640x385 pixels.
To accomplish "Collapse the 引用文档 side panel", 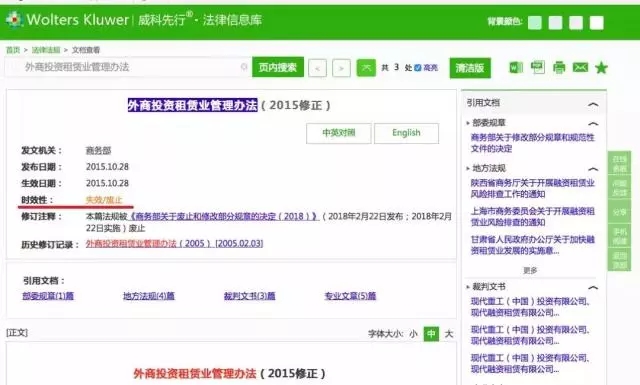I will [x=593, y=105].
